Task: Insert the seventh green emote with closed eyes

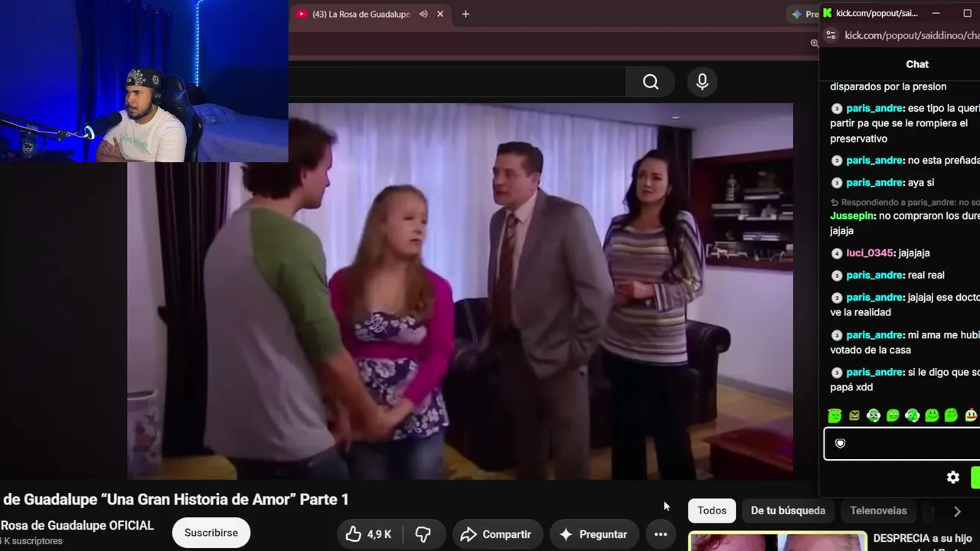Action: click(x=951, y=416)
